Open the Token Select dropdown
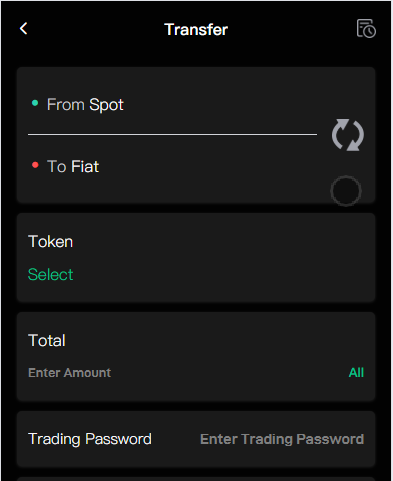393x481 pixels. [196, 258]
